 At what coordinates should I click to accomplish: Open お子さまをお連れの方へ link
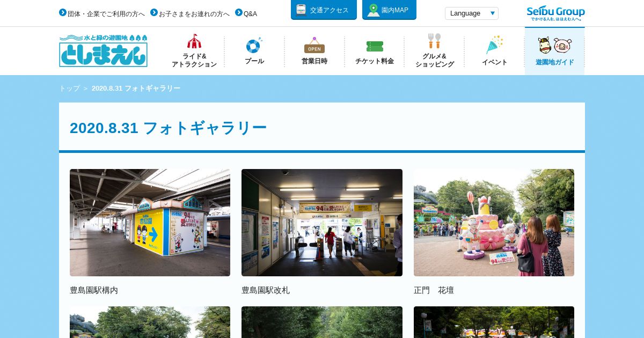[x=194, y=14]
